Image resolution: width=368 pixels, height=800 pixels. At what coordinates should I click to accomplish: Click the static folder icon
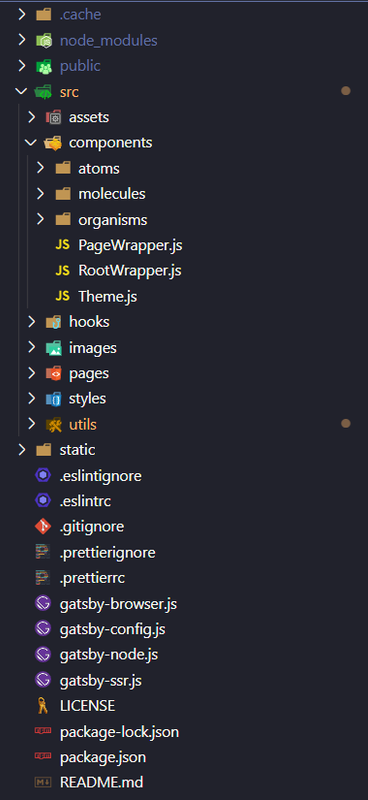pos(44,450)
